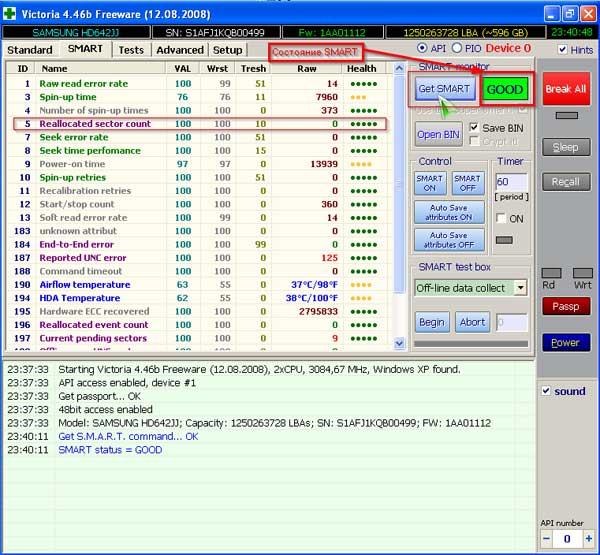Open the Off-line data collect dropdown
This screenshot has height=555, width=600.
point(520,288)
